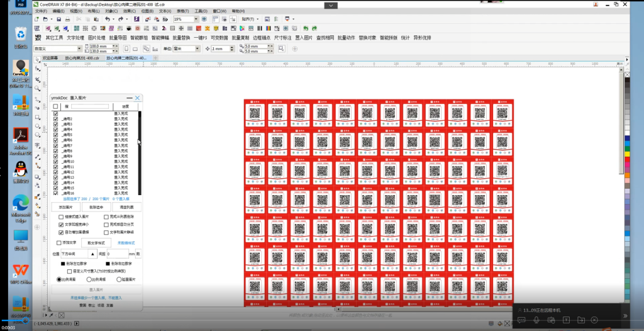The height and width of the screenshot is (331, 644).
Task: Click the Print icon in the toolbar
Action: click(x=67, y=20)
